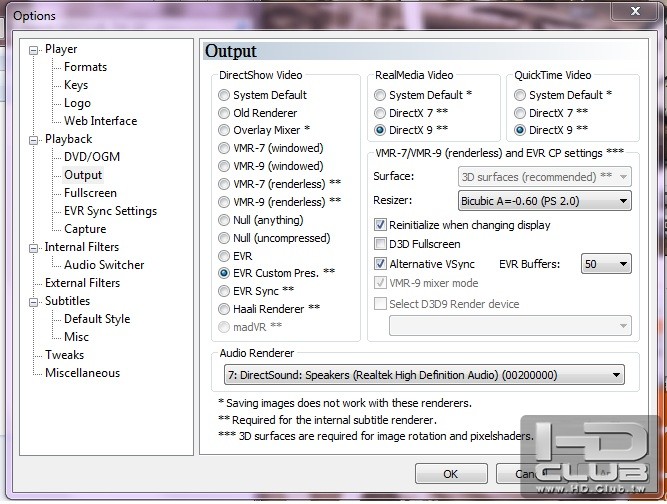This screenshot has height=504, width=667.
Task: Open the Formats settings page
Action: pyautogui.click(x=86, y=67)
